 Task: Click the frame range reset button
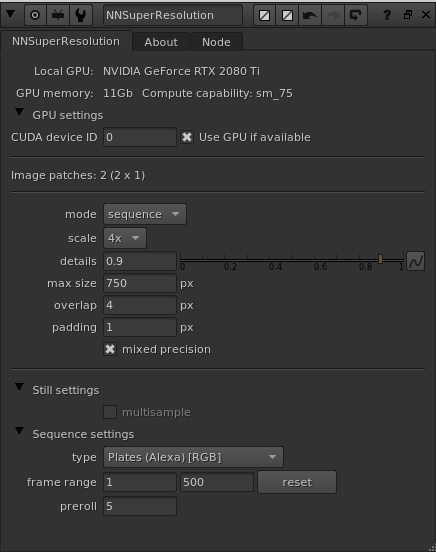[x=297, y=482]
